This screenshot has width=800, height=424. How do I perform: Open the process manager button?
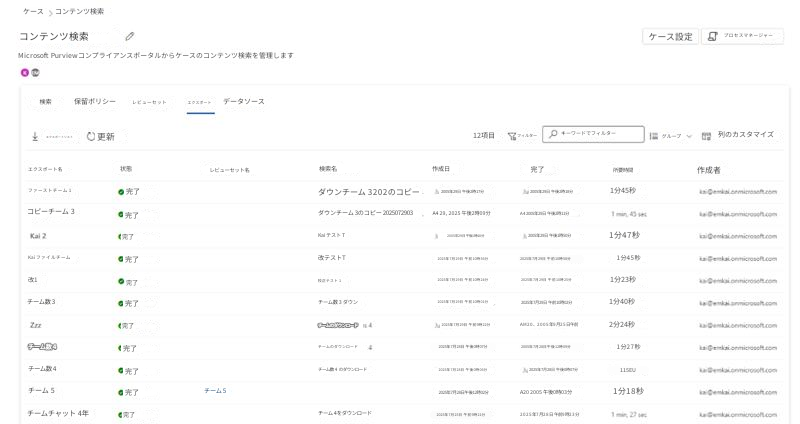coord(743,36)
